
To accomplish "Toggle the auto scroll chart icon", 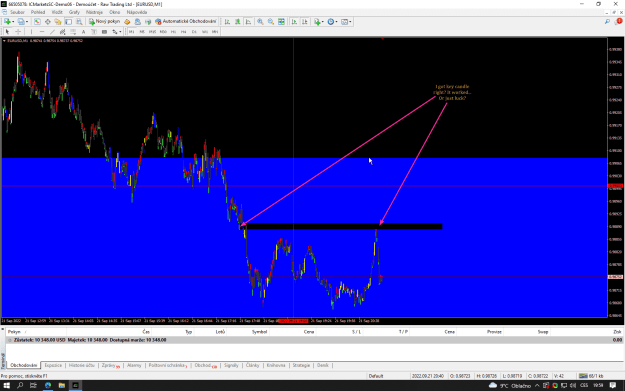I will (x=294, y=22).
